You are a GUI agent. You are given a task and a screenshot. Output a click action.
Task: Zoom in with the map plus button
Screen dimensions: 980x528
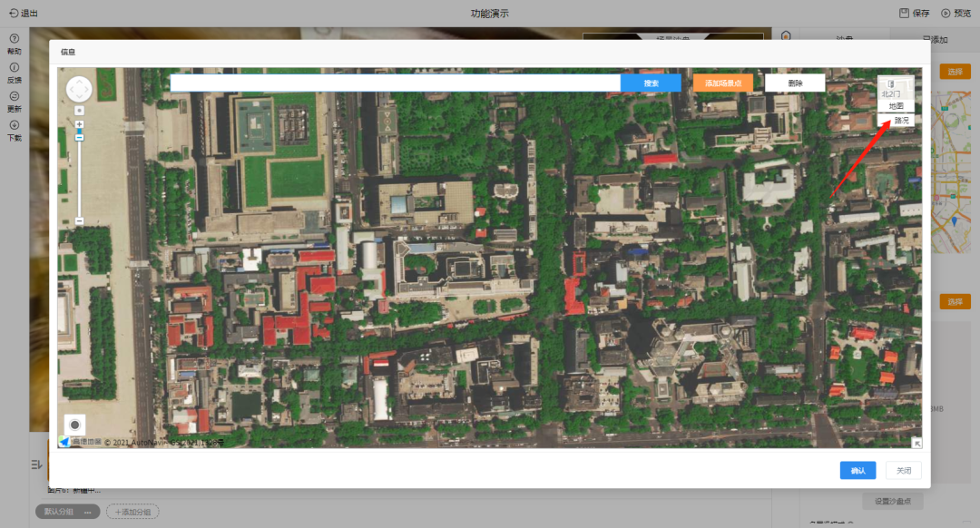(x=79, y=124)
